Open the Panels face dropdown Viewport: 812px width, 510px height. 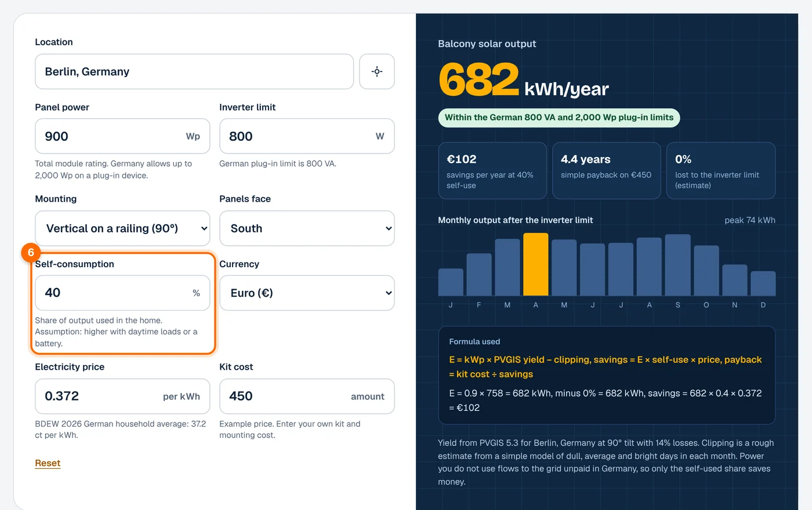click(x=307, y=228)
